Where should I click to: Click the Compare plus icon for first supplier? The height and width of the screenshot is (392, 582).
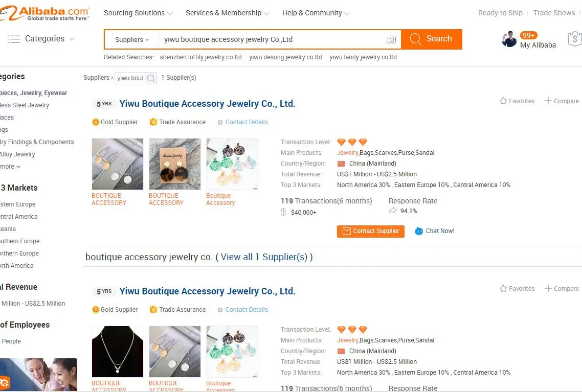tap(548, 101)
